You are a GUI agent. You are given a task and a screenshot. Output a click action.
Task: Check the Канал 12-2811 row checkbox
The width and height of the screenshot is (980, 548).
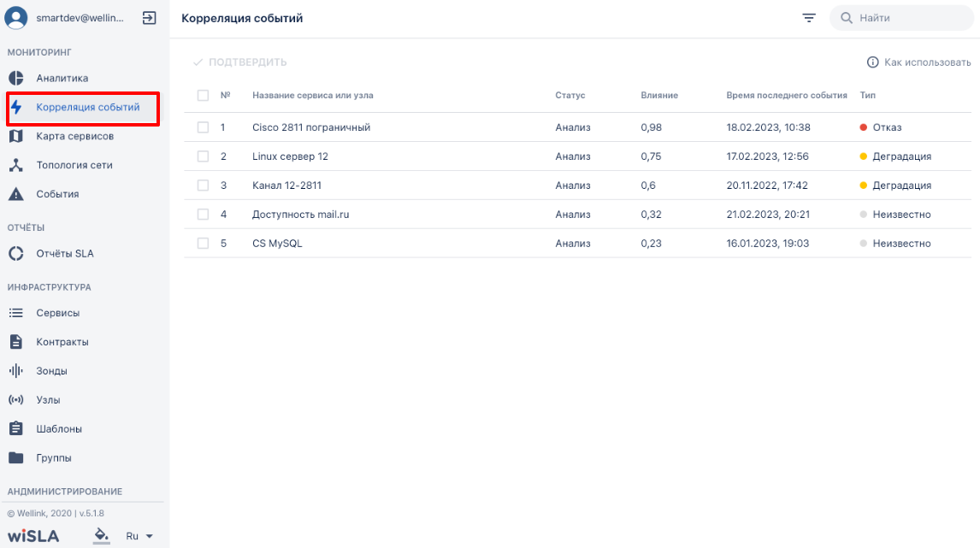pos(204,185)
